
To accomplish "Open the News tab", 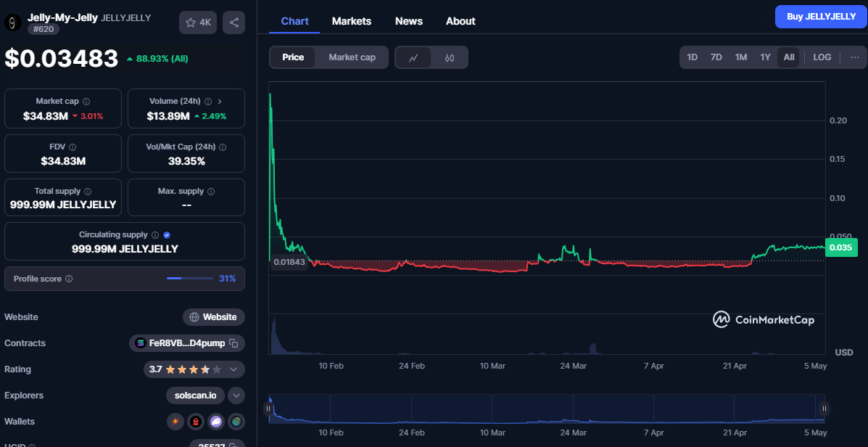I will coord(408,21).
